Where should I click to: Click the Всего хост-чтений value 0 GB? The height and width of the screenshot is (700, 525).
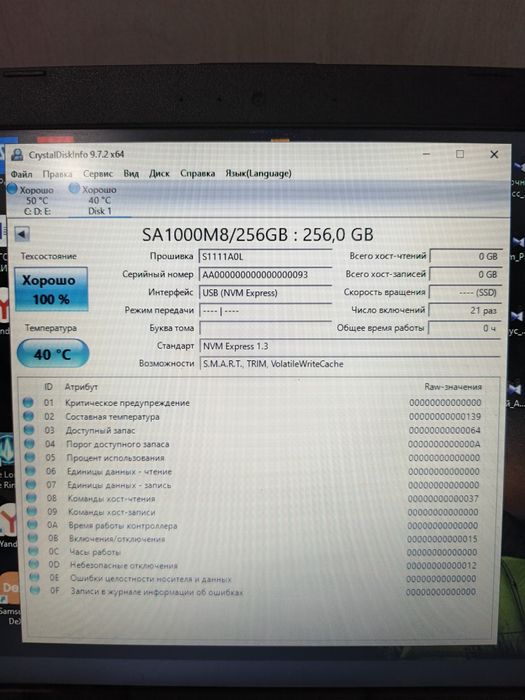point(465,256)
